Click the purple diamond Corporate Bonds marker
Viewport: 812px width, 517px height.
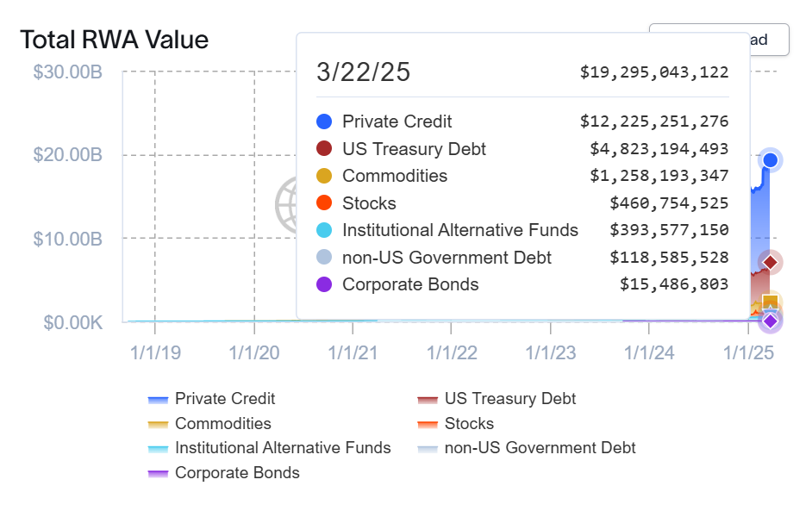click(x=771, y=321)
